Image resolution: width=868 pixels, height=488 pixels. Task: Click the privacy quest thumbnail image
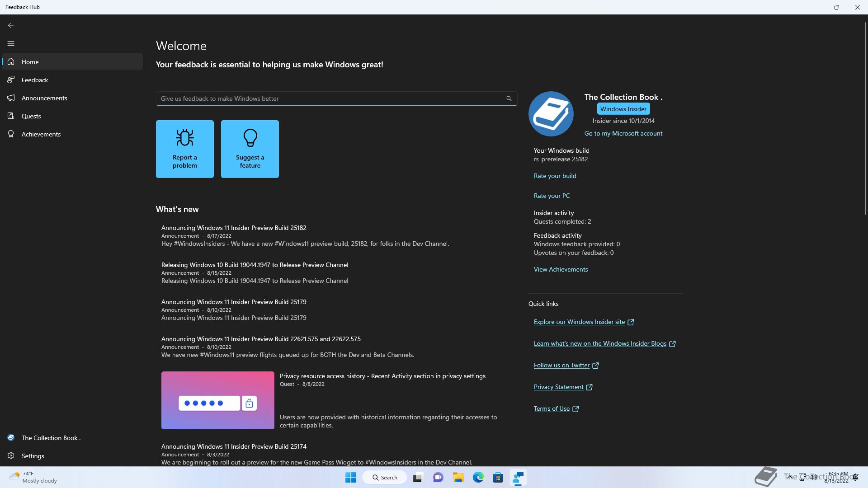217,400
